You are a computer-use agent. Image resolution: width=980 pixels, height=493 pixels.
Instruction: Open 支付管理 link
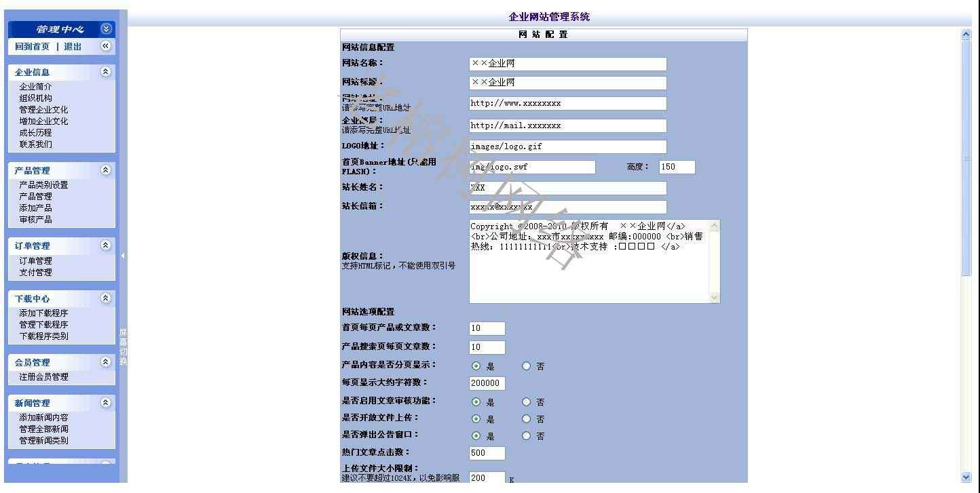tap(35, 273)
